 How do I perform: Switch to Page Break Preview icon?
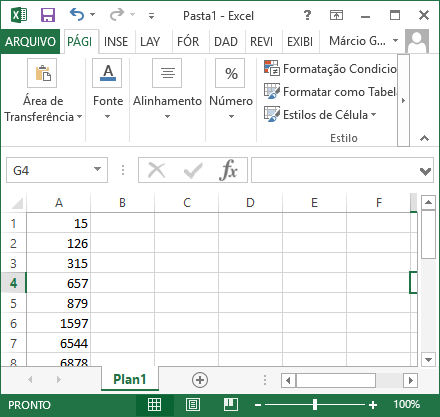[x=231, y=405]
